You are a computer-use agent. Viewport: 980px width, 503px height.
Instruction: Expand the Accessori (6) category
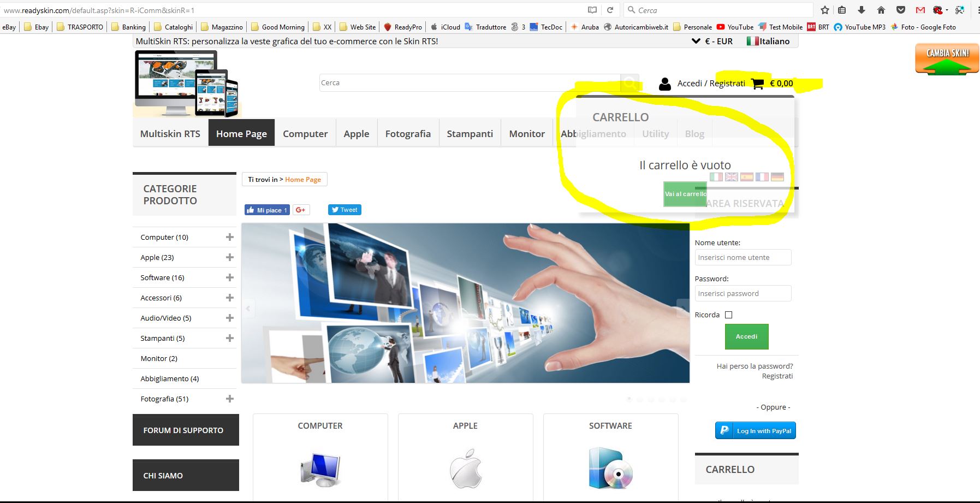[x=230, y=298]
